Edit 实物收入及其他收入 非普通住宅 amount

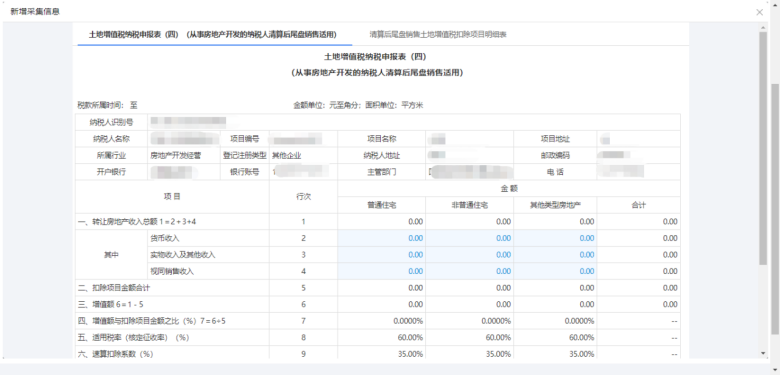coord(470,255)
